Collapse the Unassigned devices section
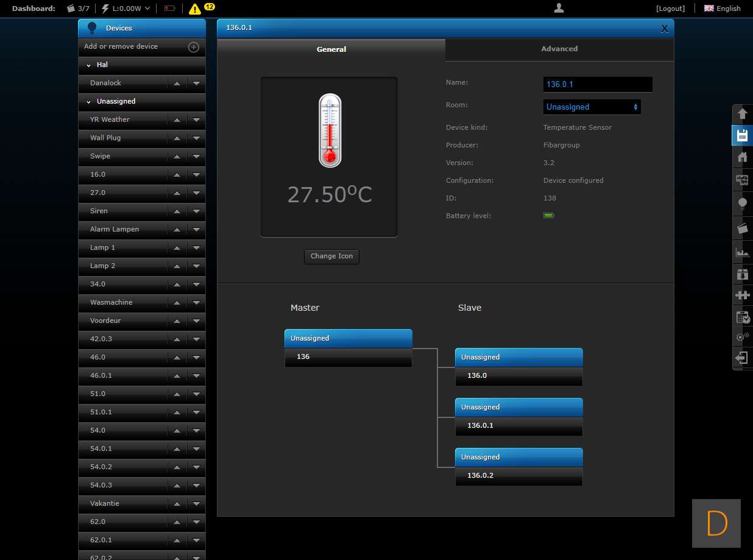Screen dimensions: 753x560 89,102
